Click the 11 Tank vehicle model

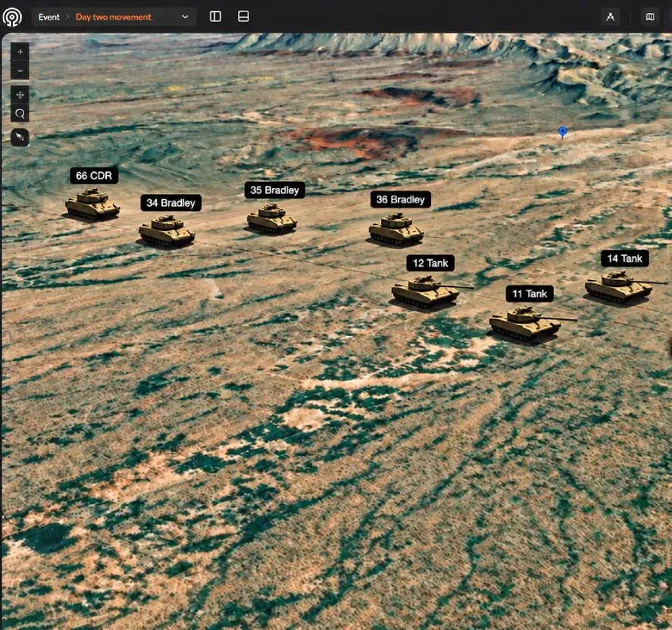click(x=530, y=324)
